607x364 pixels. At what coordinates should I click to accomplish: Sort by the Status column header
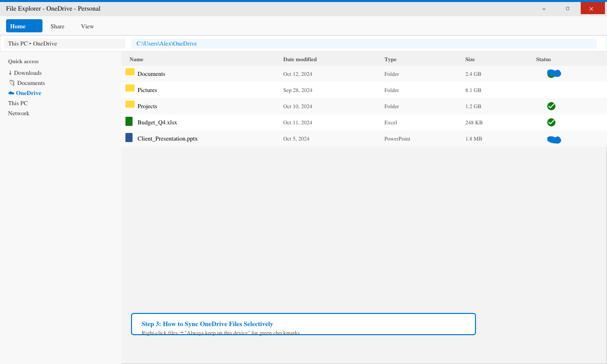(x=543, y=59)
